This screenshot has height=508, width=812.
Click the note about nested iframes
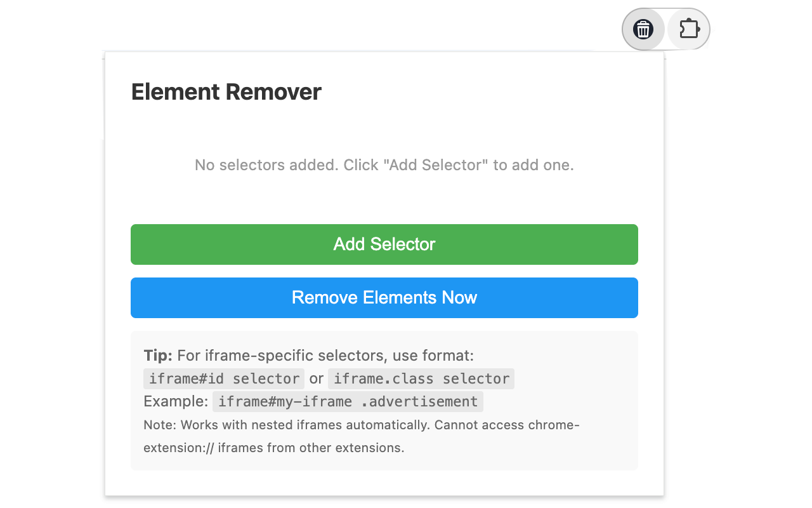coord(361,436)
